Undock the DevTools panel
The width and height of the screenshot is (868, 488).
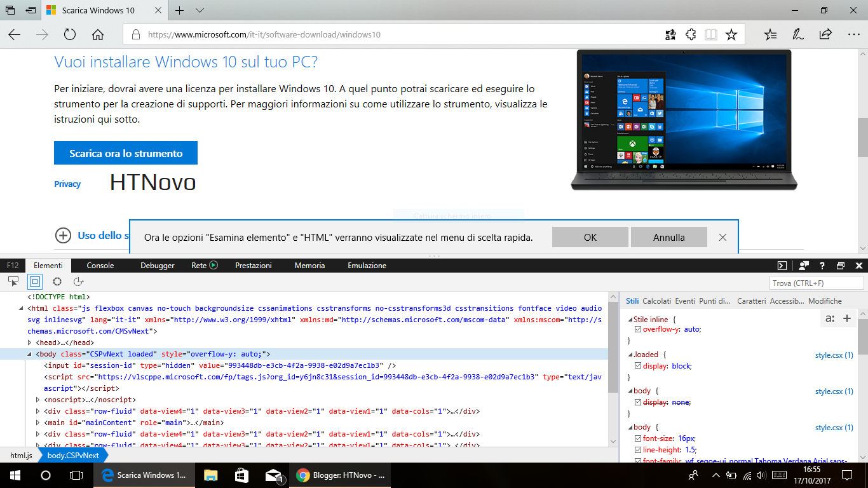pos(841,266)
